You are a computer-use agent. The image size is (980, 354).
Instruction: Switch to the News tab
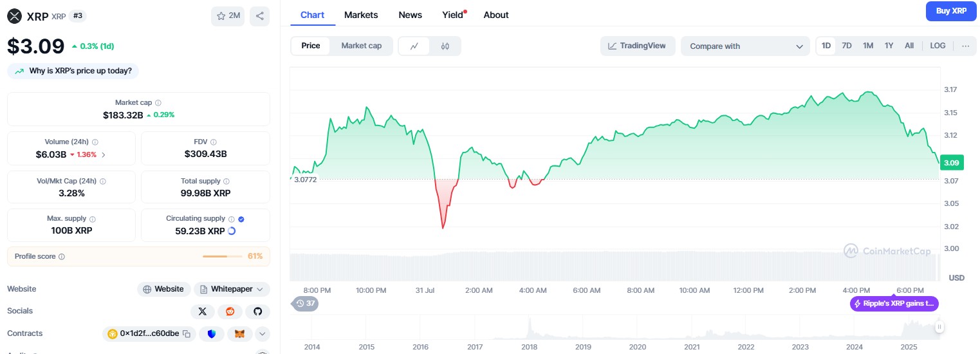point(410,15)
